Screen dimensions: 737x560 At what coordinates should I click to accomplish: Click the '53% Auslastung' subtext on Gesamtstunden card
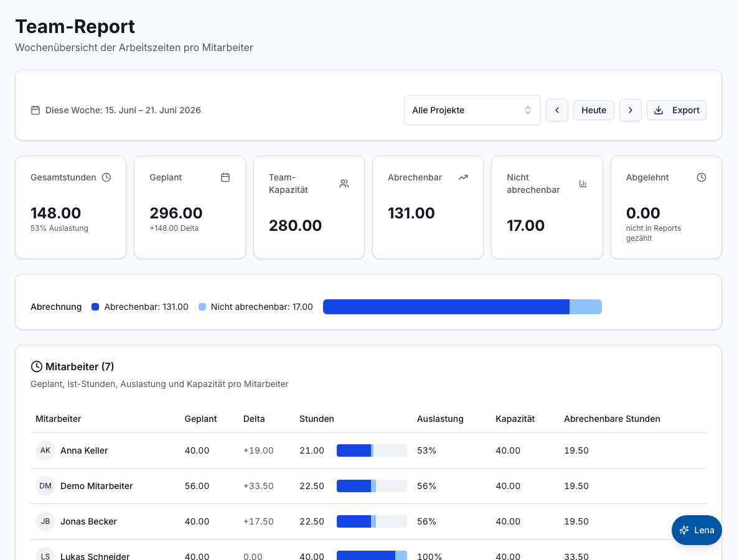click(59, 228)
